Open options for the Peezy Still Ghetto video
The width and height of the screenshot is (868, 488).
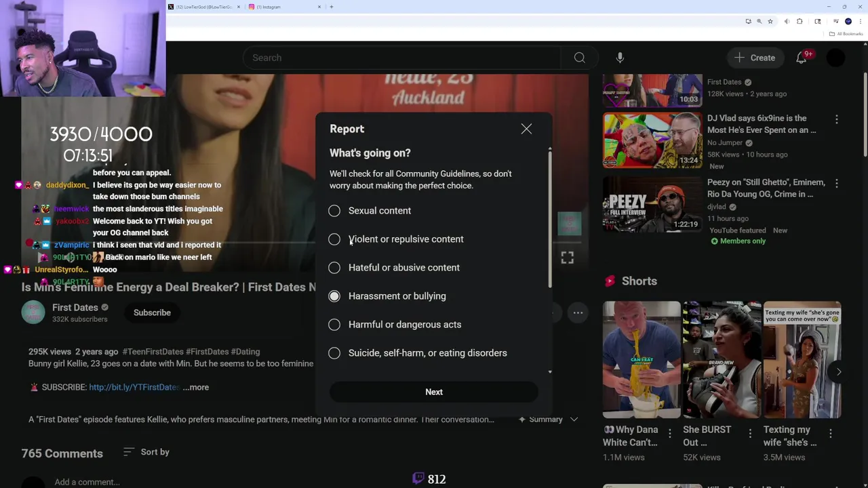837,183
